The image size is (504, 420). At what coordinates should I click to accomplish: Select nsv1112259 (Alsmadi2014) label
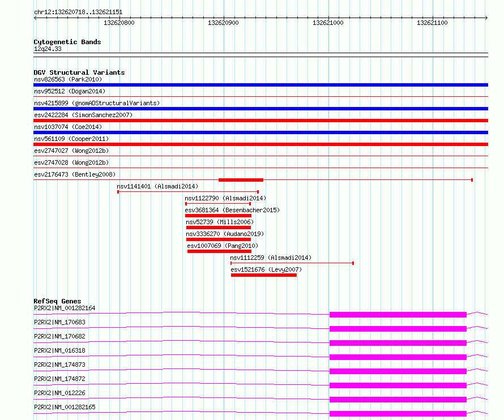(x=271, y=258)
